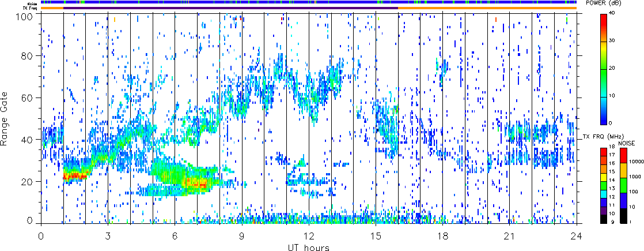Select the x-axis tick label "6"

point(175,236)
